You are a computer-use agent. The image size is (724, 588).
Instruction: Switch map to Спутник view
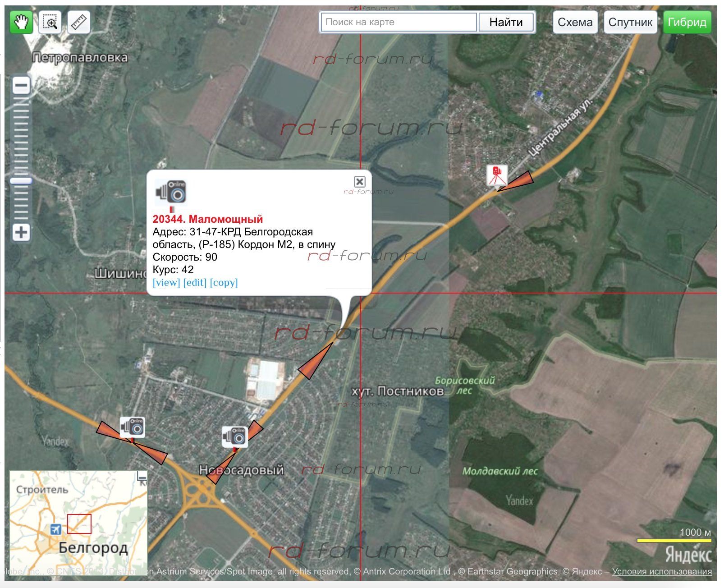[x=630, y=22]
